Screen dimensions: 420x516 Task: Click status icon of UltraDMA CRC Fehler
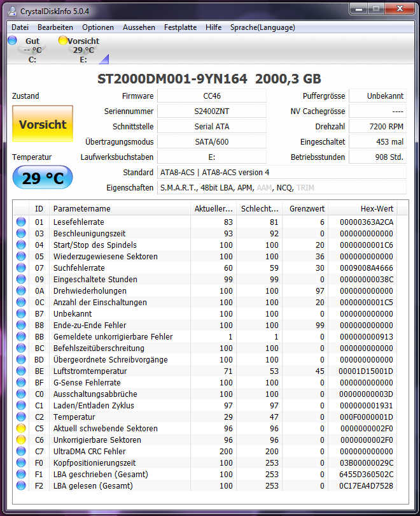21,451
